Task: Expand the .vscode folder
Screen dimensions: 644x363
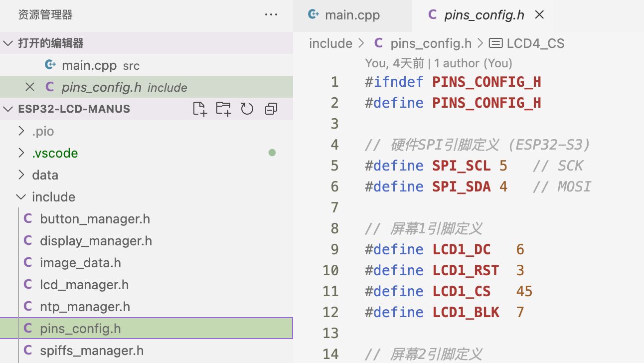Action: coord(21,153)
